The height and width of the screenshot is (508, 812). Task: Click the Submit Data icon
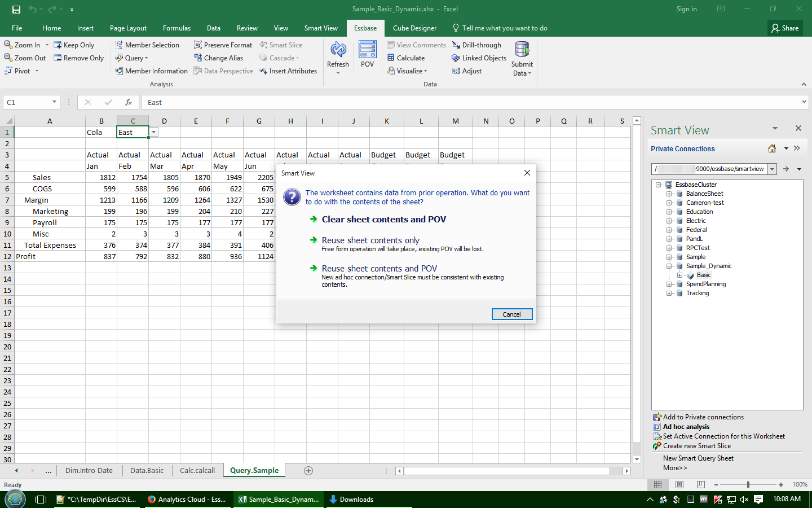[x=522, y=51]
